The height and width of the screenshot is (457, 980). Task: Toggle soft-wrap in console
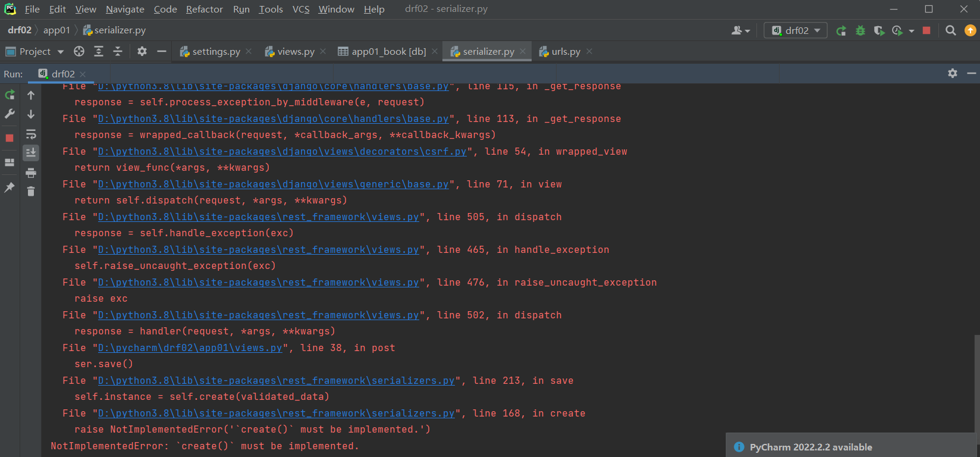[31, 134]
